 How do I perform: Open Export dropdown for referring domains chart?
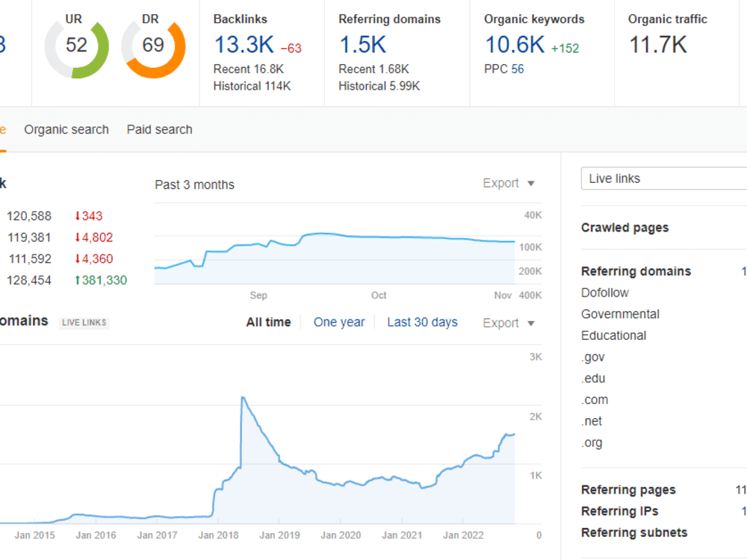[508, 323]
